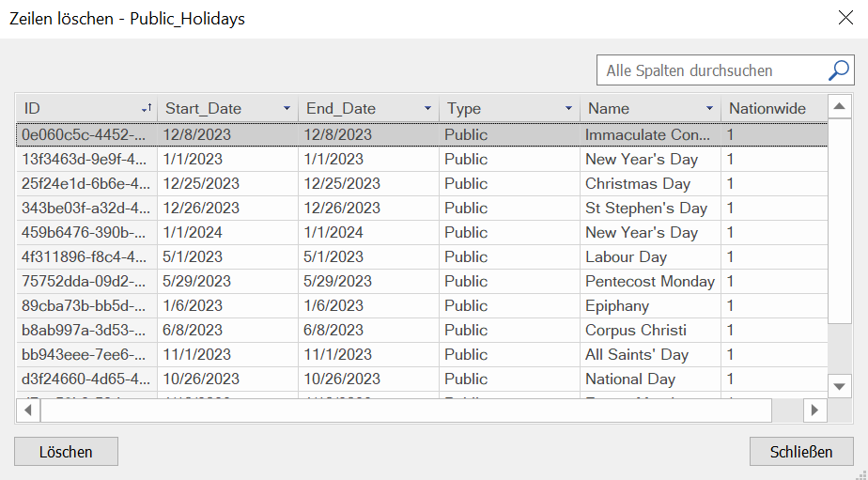868x480 pixels.
Task: Click the Nationwide column header
Action: click(774, 109)
